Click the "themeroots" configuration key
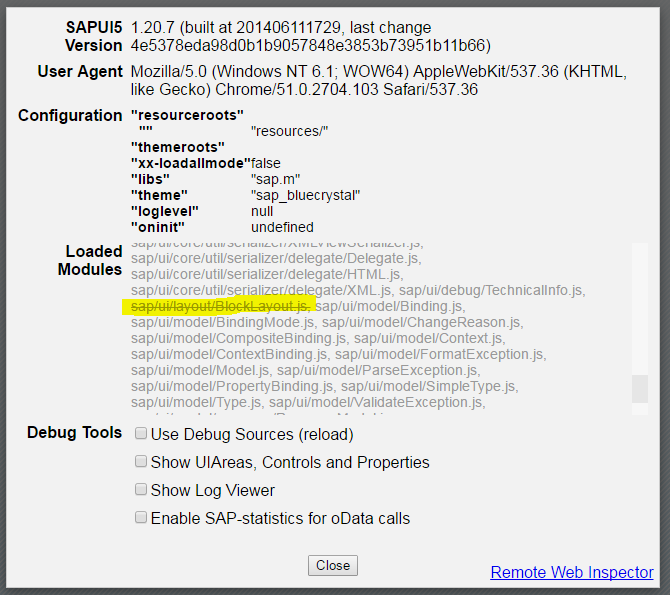Screen dimensions: 670x595 [x=178, y=147]
